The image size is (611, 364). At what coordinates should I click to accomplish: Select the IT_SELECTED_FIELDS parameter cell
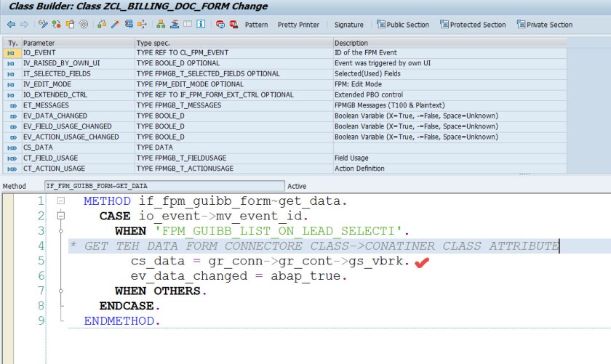[79, 74]
